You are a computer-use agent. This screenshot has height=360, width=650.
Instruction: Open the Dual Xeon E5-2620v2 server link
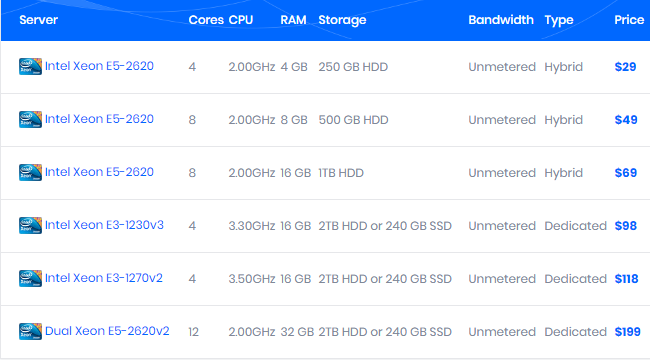tap(107, 331)
